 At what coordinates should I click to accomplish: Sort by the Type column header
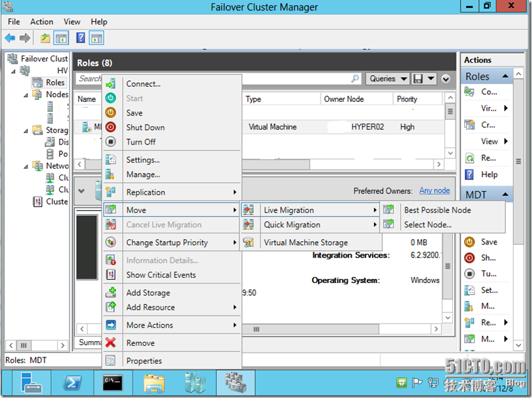[x=281, y=99]
